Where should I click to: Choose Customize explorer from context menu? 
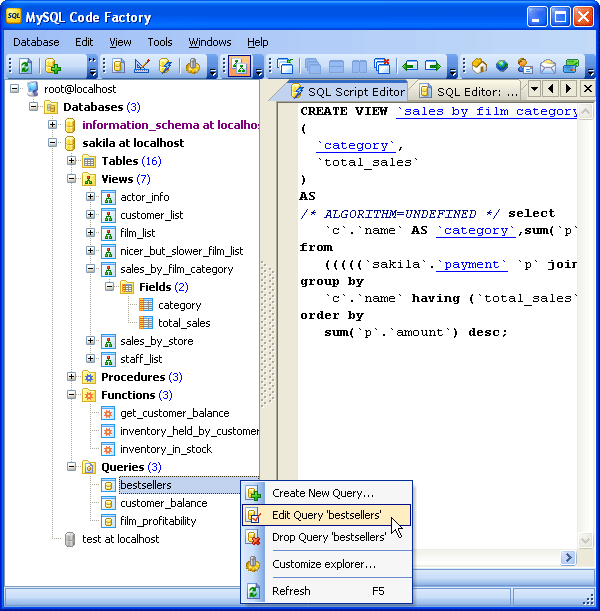326,564
